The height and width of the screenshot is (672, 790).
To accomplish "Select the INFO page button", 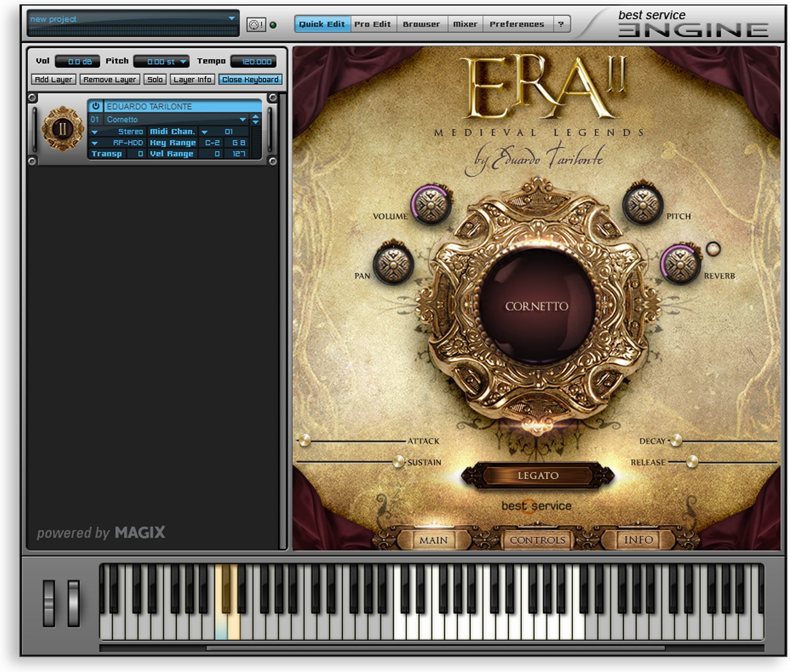I will [639, 540].
